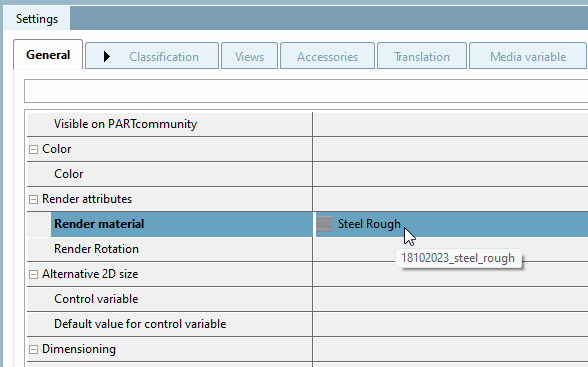Click the Default value for control variable cell

pos(450,324)
